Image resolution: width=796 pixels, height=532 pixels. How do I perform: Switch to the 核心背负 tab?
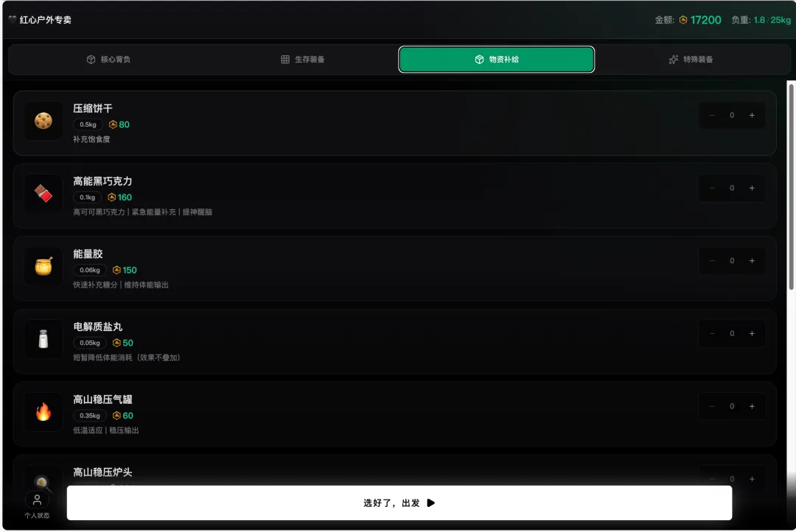coord(108,60)
